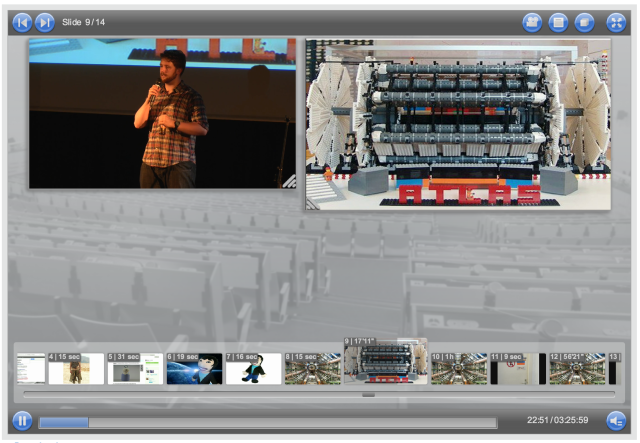The height and width of the screenshot is (443, 640).
Task: Select slide thumbnail 7 (16 sec)
Action: tap(253, 369)
